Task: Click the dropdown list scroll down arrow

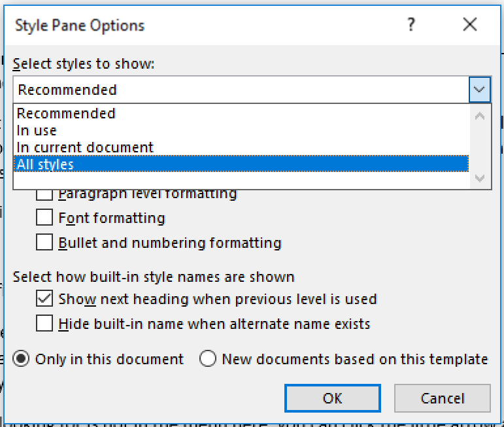Action: [479, 178]
